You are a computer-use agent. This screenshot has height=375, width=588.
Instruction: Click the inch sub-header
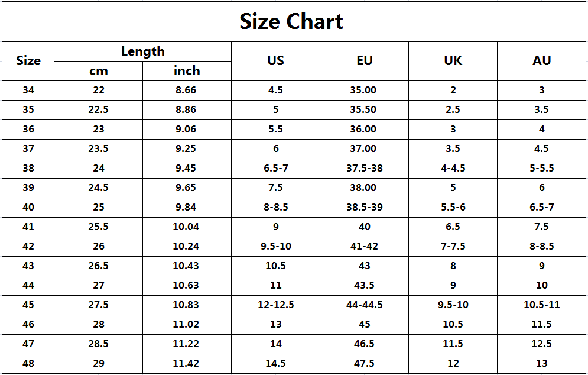(x=187, y=71)
